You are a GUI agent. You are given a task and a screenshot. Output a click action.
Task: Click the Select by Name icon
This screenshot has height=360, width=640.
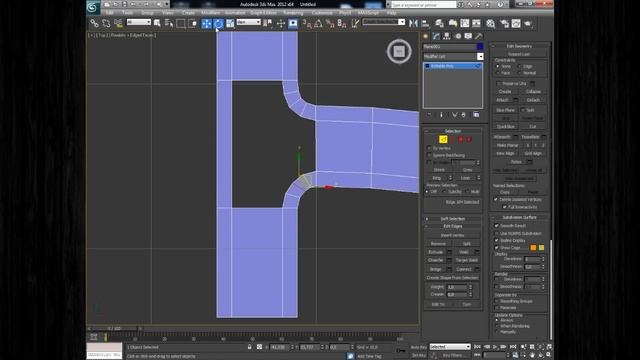pos(169,23)
